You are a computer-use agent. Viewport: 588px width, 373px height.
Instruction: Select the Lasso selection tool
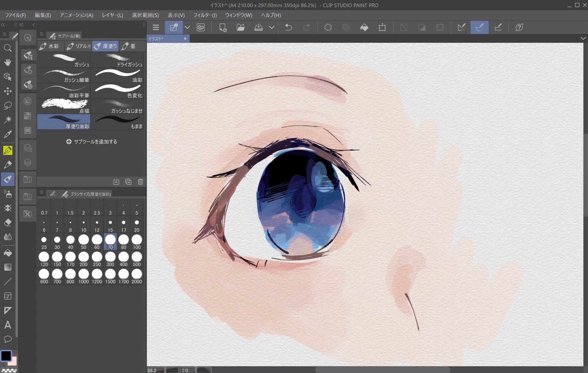[x=7, y=106]
